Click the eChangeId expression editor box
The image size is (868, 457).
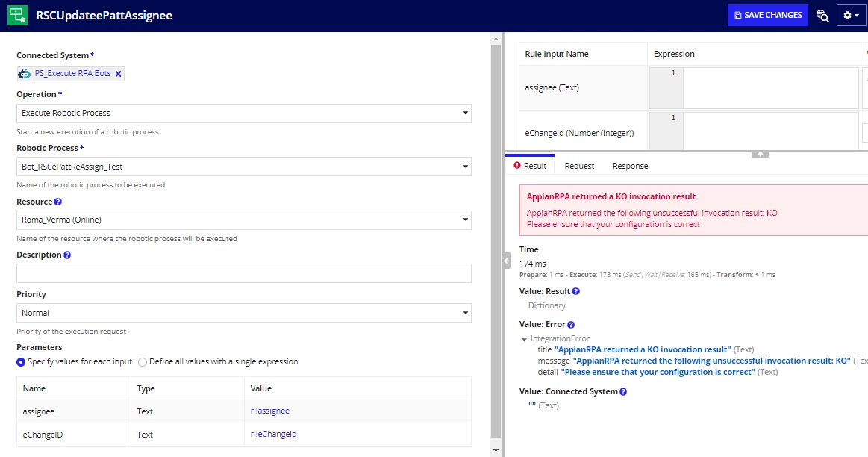click(x=770, y=131)
